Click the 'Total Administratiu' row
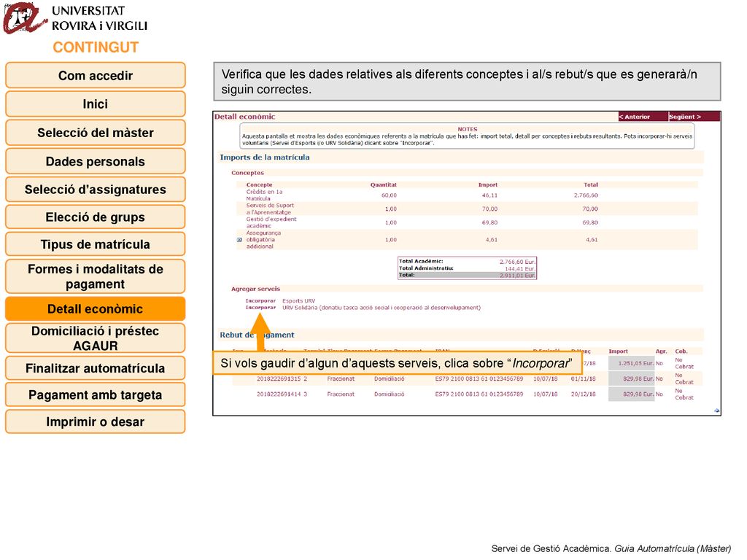747x560 pixels. [x=467, y=268]
